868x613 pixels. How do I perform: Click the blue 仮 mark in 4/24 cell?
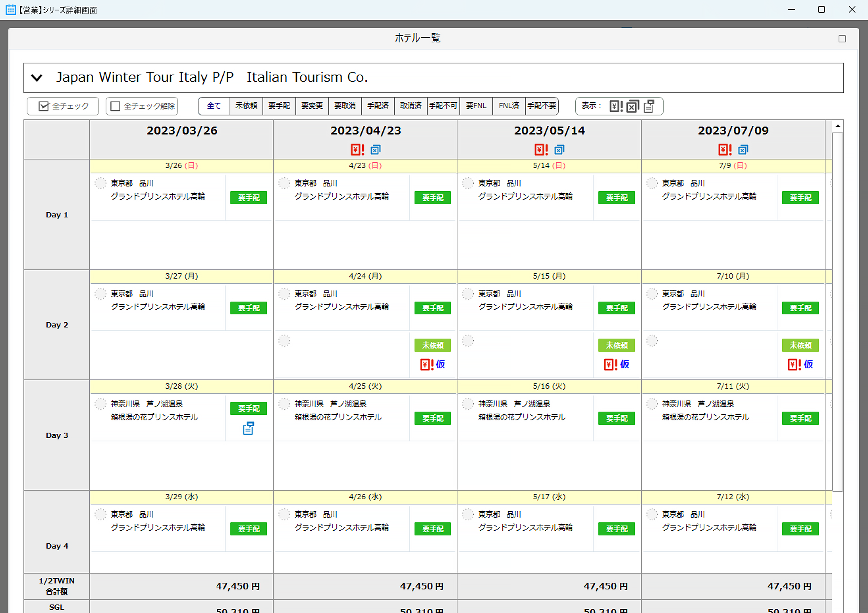click(441, 365)
